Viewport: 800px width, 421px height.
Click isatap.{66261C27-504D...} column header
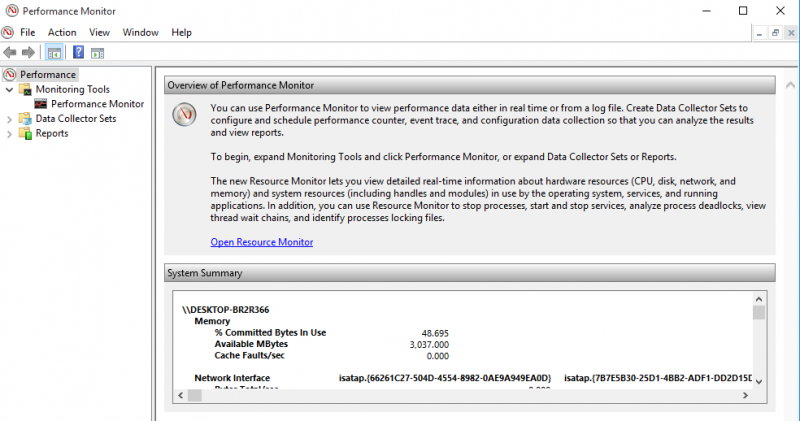[445, 378]
